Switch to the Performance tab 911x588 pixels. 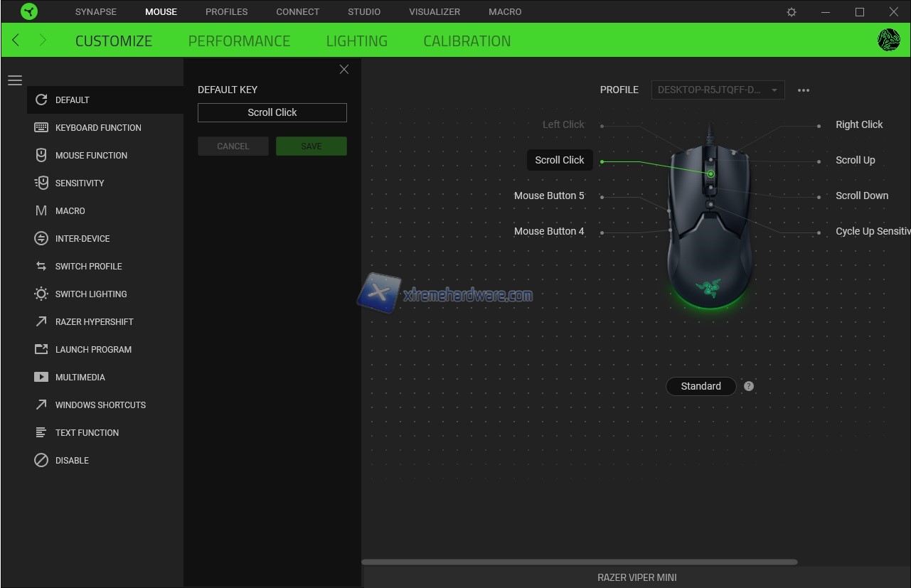(x=239, y=41)
